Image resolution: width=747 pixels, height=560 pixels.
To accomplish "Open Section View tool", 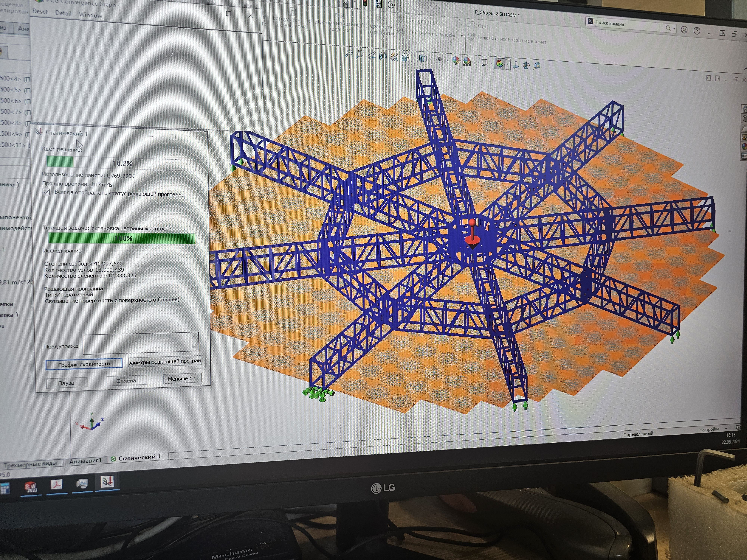I will pos(383,56).
